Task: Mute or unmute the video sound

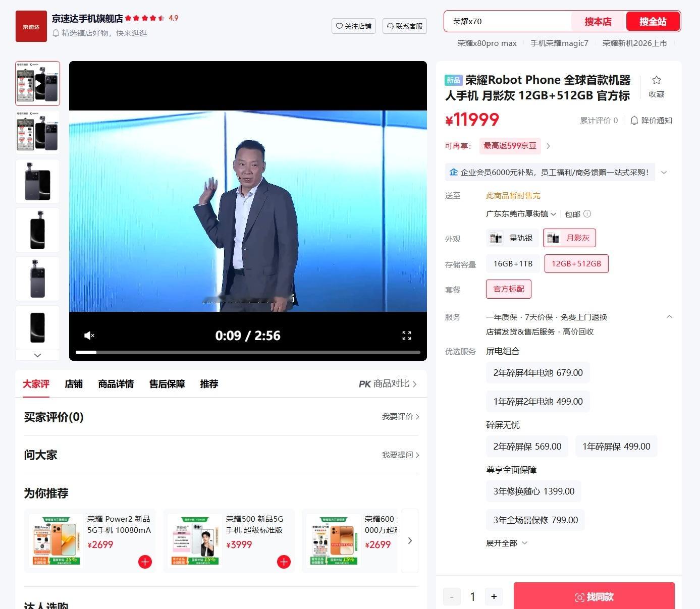Action: click(x=89, y=336)
